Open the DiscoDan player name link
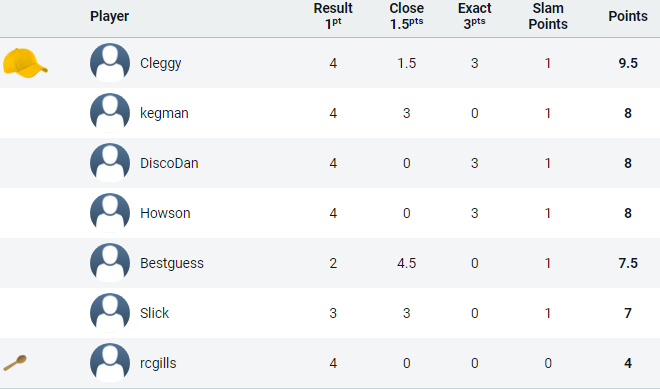Screen dimensions: 660x389 [x=169, y=163]
